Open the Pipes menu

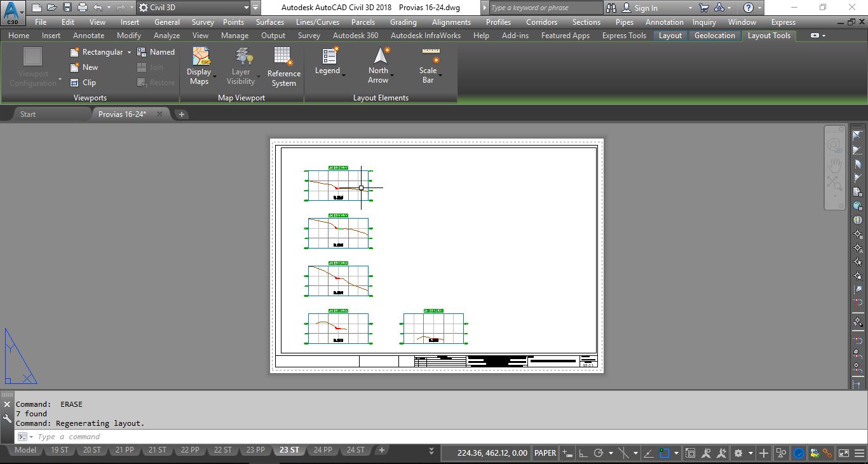(625, 22)
